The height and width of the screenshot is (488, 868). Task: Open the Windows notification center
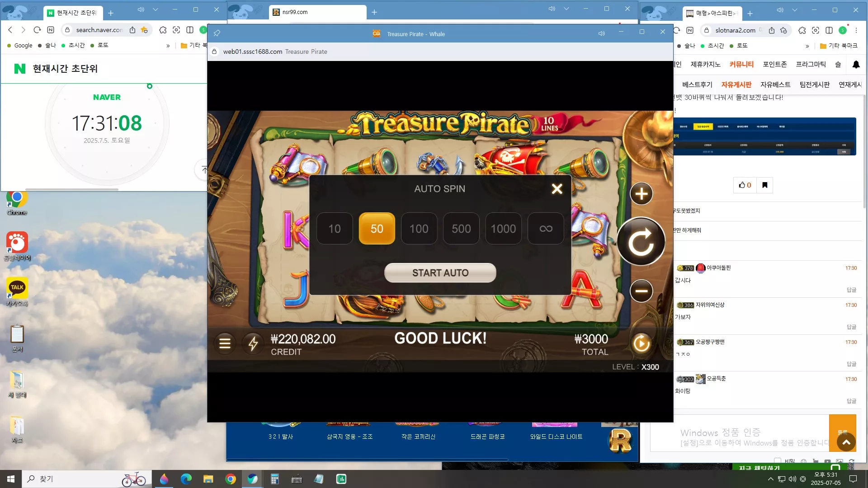[x=853, y=479]
